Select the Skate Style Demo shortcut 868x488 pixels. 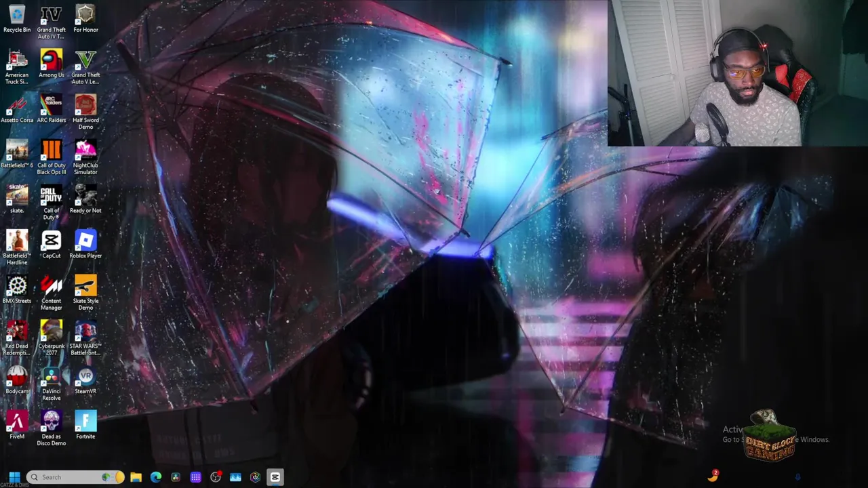point(85,293)
